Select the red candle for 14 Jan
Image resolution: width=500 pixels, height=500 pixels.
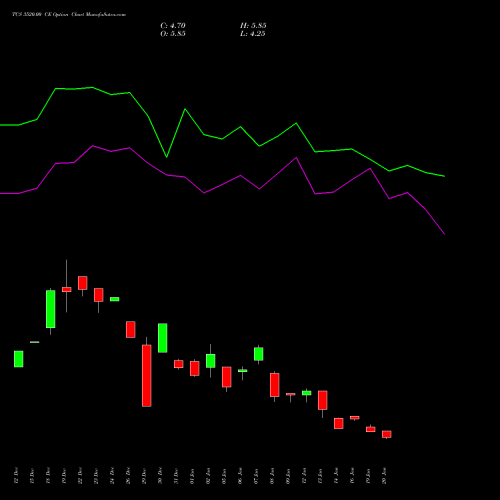click(x=339, y=423)
